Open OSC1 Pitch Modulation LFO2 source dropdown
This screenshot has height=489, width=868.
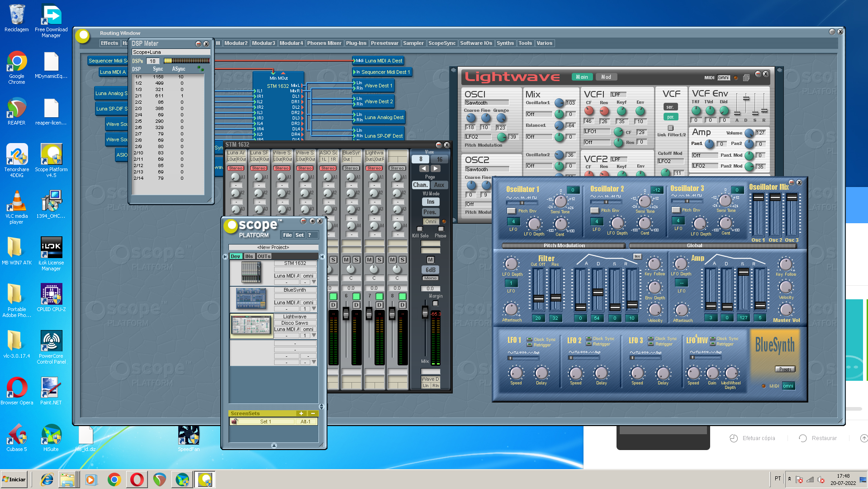pos(478,137)
